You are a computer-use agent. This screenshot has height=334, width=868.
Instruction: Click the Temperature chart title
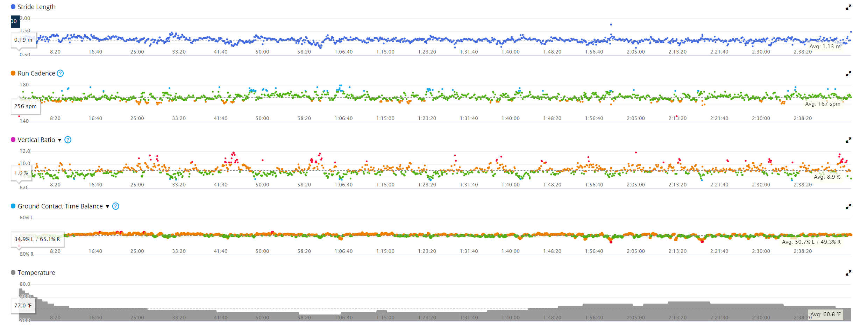point(36,273)
